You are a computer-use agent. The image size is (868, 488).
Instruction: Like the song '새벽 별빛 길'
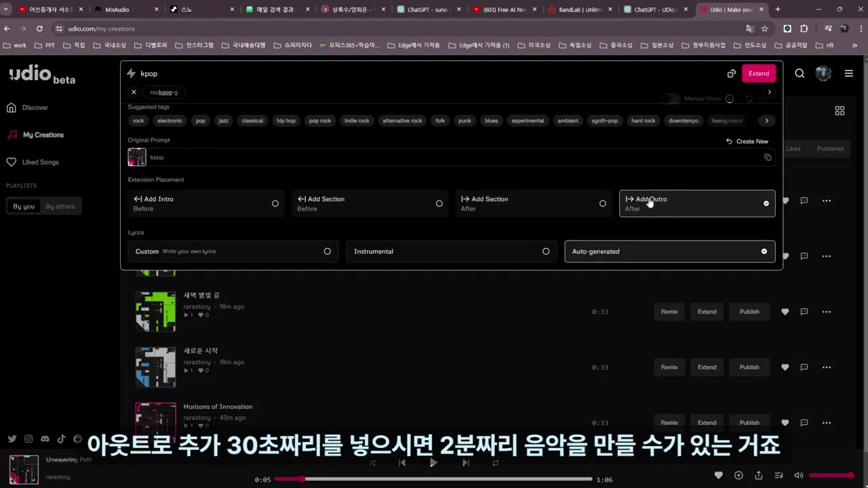785,312
